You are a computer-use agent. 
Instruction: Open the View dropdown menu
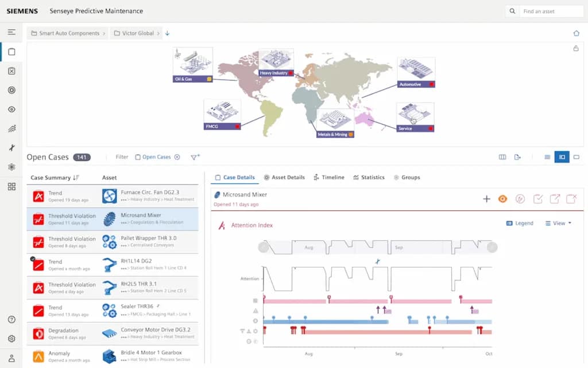(x=558, y=223)
